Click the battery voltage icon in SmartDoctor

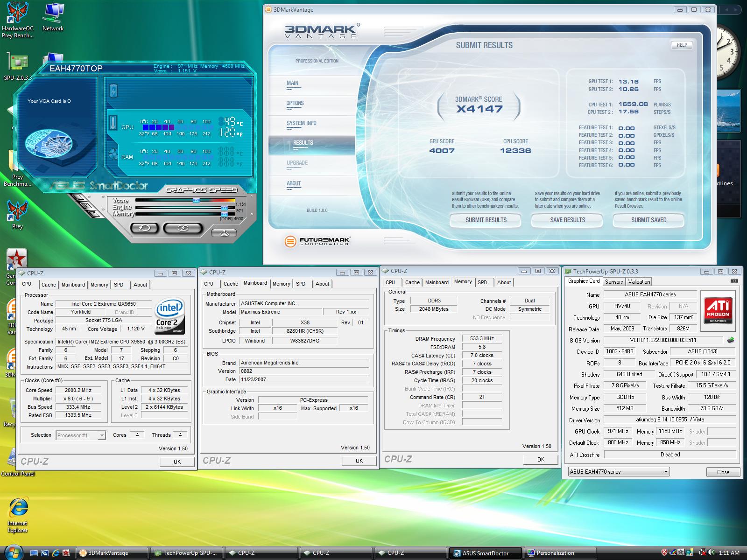pos(113,91)
